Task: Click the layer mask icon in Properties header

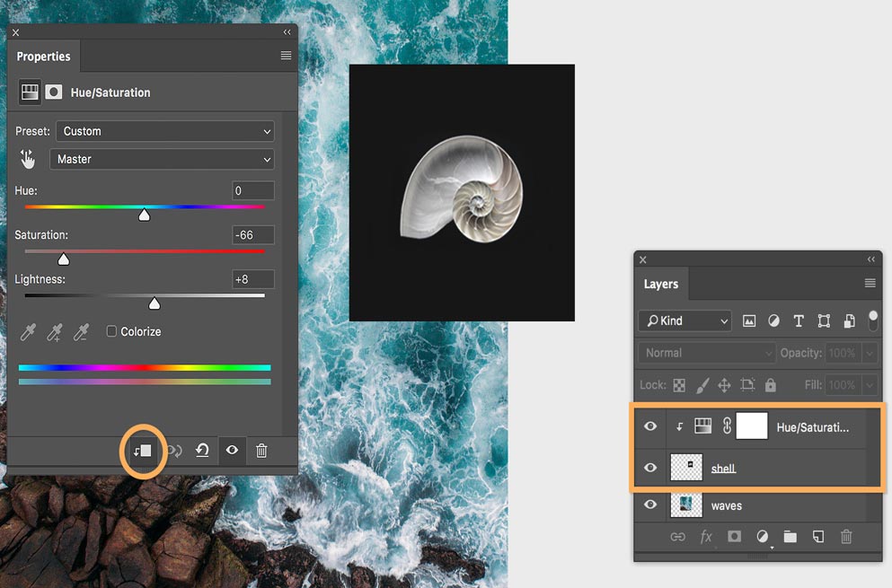Action: pos(54,92)
